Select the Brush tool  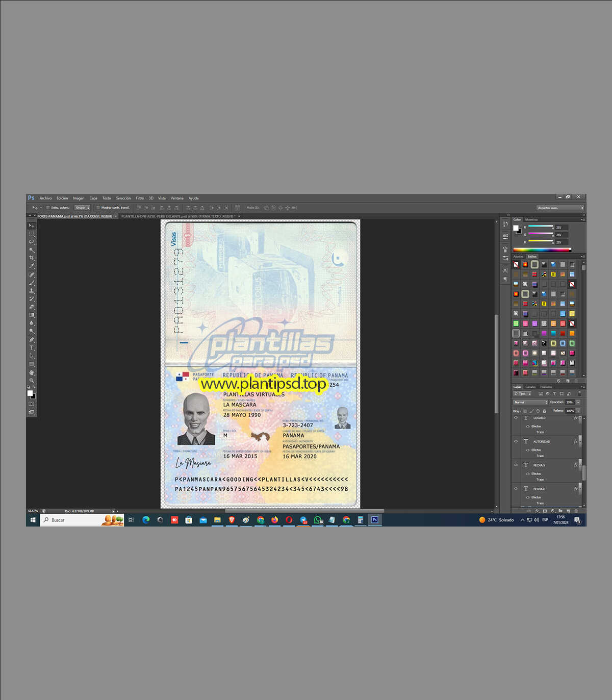click(32, 283)
